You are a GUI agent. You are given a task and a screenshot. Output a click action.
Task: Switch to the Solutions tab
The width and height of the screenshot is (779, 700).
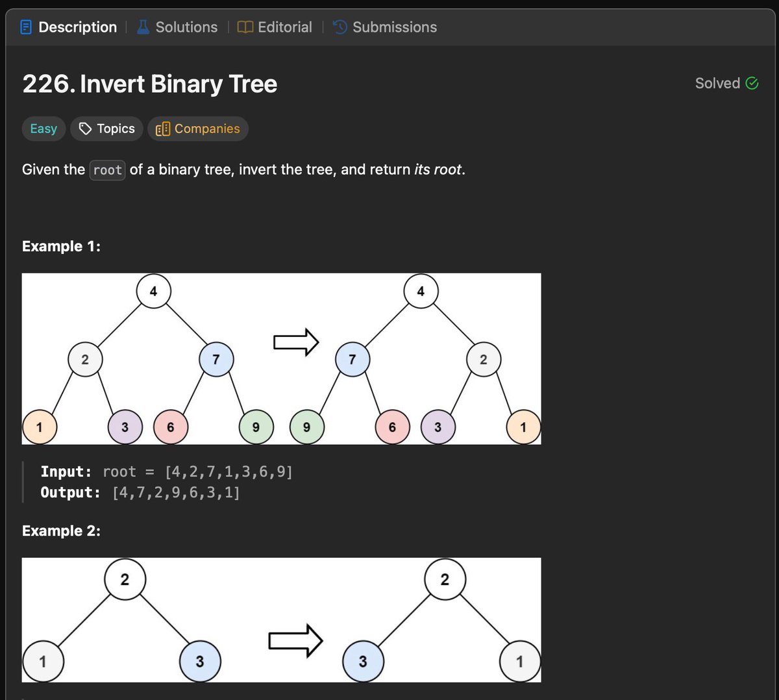[177, 27]
